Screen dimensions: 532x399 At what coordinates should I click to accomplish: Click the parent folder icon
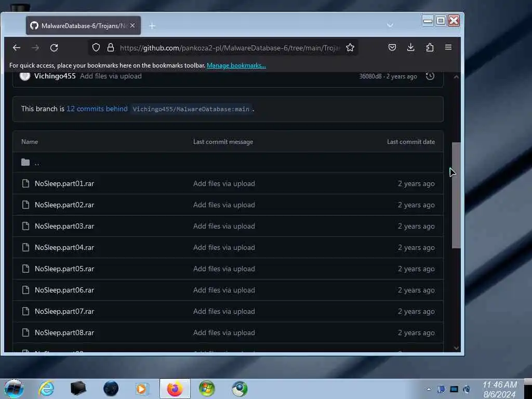coord(25,162)
